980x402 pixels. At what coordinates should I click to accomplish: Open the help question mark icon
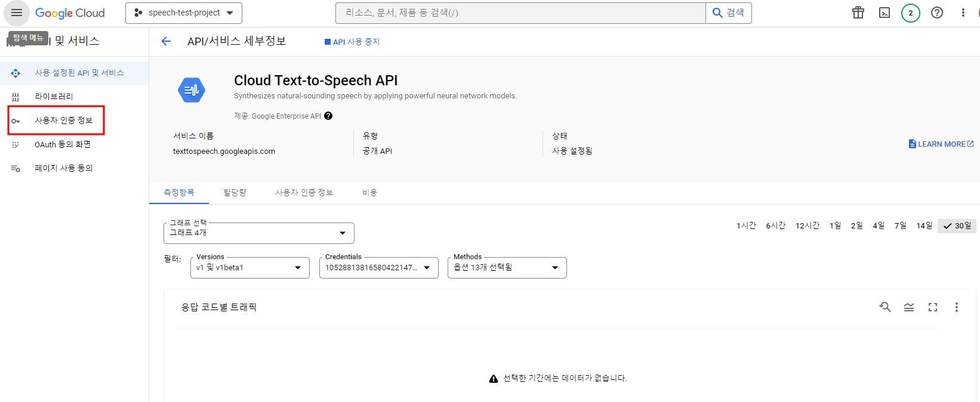[x=937, y=13]
